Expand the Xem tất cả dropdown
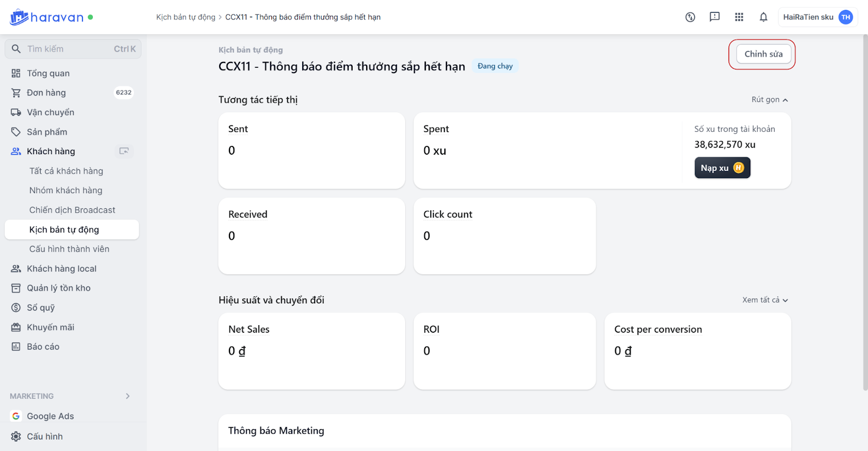The height and width of the screenshot is (451, 868). pyautogui.click(x=765, y=300)
